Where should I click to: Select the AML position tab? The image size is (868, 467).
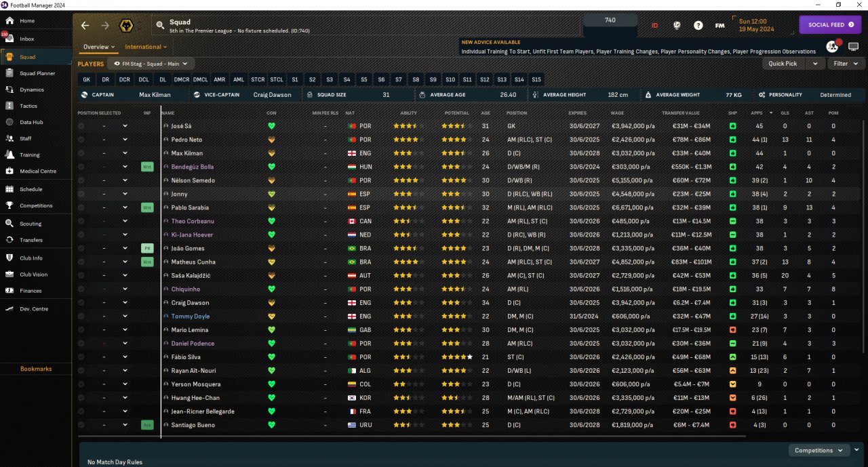click(x=239, y=79)
